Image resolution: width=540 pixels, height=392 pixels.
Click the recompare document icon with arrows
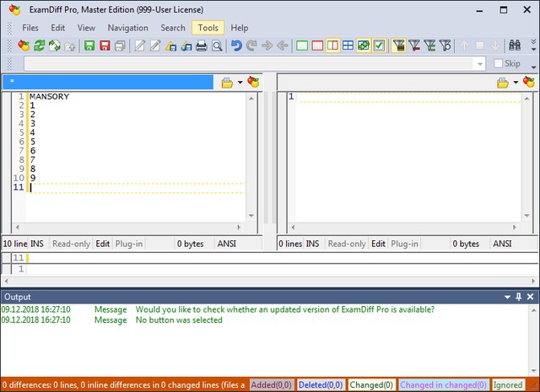click(54, 46)
